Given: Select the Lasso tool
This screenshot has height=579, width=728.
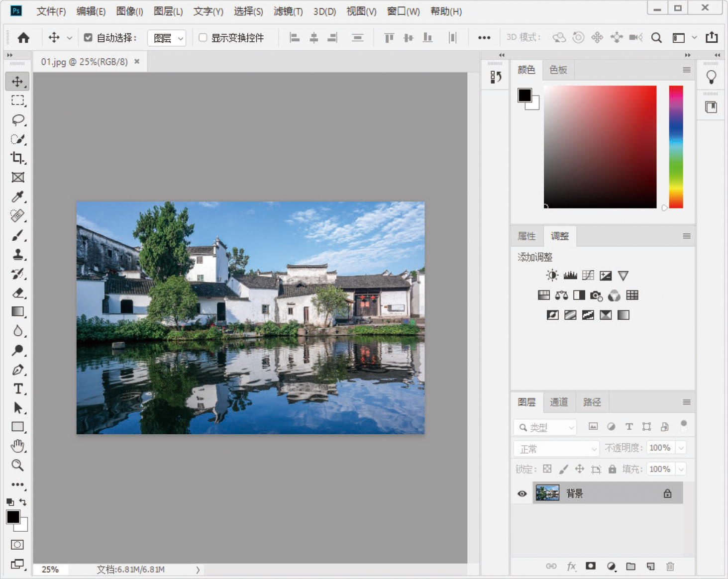Looking at the screenshot, I should tap(17, 120).
